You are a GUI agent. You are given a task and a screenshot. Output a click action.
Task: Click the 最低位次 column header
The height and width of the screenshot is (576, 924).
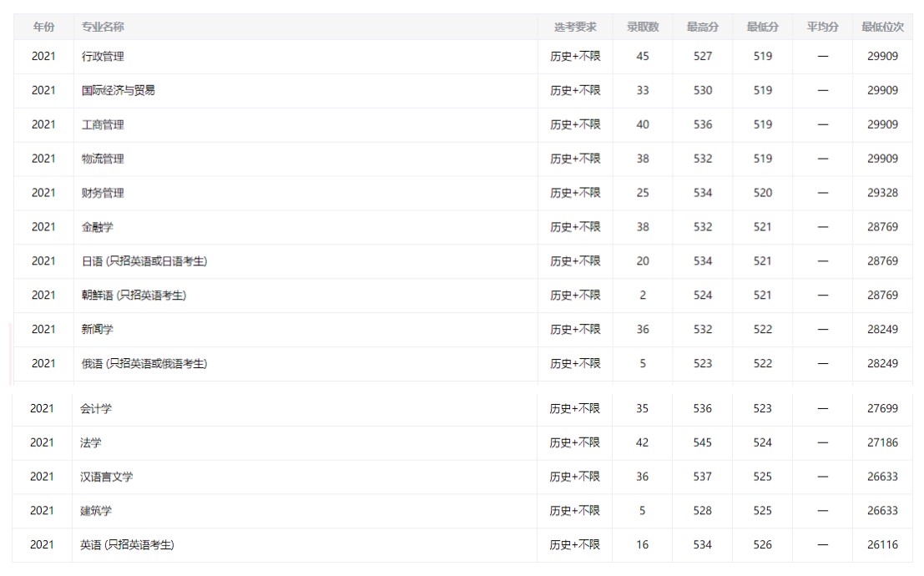tap(882, 27)
